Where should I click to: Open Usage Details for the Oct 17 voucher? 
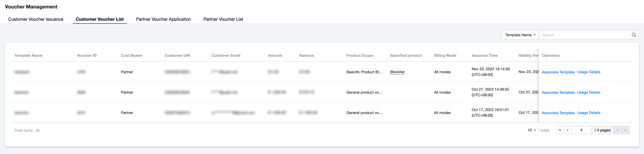(588, 113)
